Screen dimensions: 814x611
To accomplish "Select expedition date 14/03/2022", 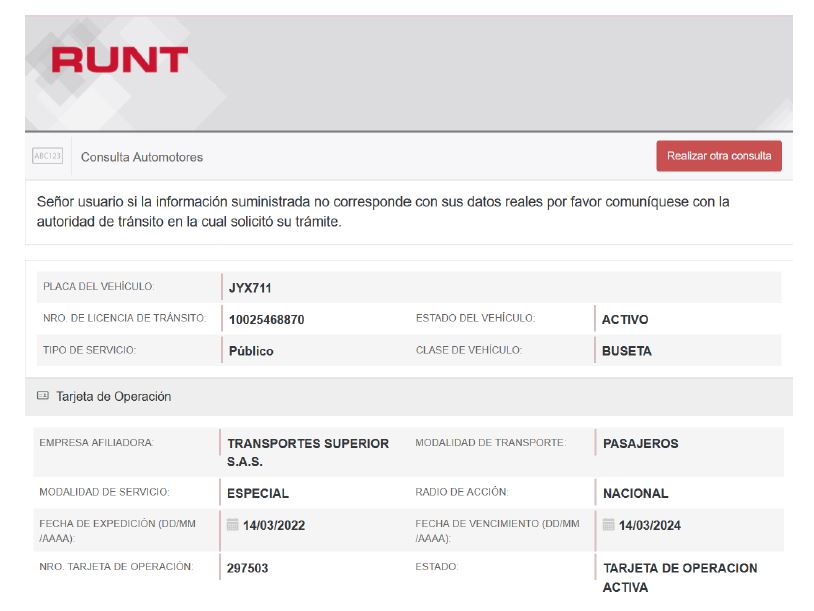I will click(272, 525).
